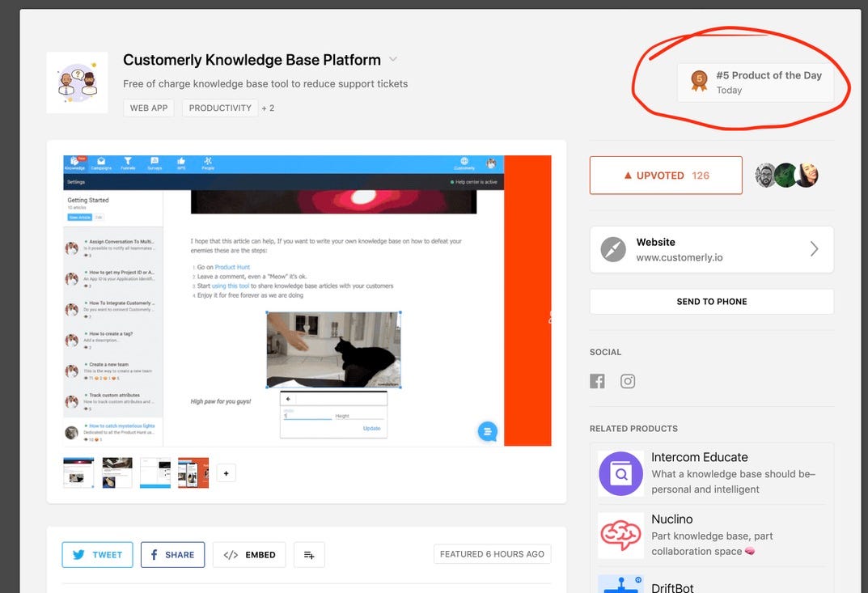
Task: Click the product tagline text
Action: pyautogui.click(x=265, y=83)
